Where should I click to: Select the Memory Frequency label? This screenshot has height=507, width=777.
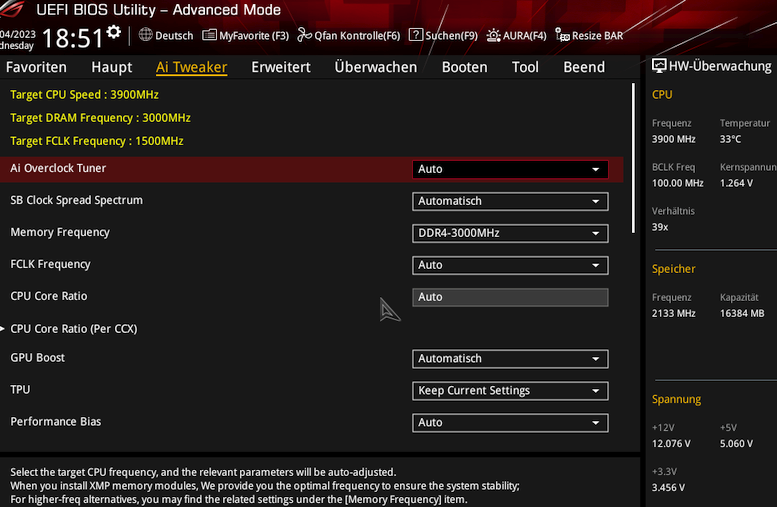(60, 232)
